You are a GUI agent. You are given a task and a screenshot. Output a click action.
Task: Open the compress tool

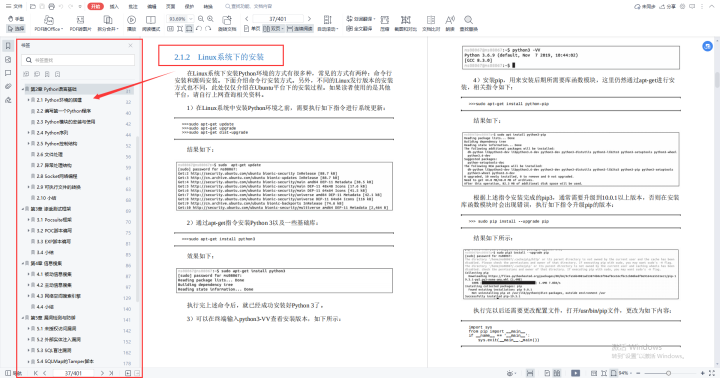coord(384,23)
